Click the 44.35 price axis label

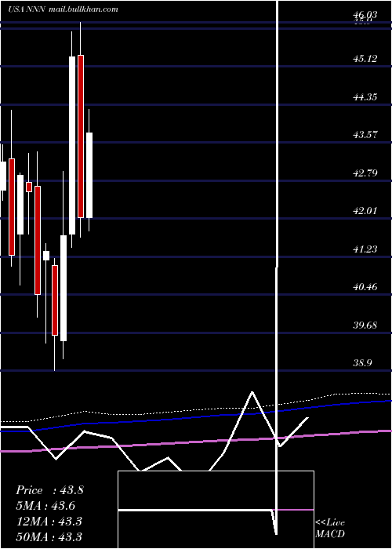tap(365, 96)
